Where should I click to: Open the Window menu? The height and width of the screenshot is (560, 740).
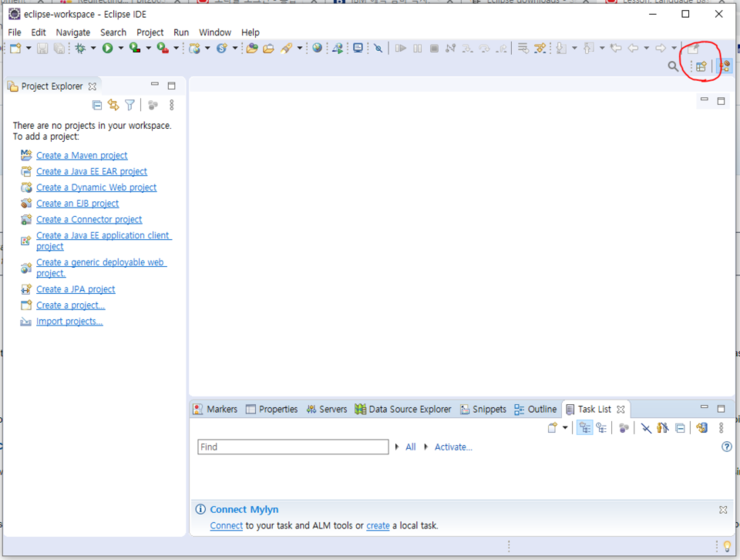(215, 33)
